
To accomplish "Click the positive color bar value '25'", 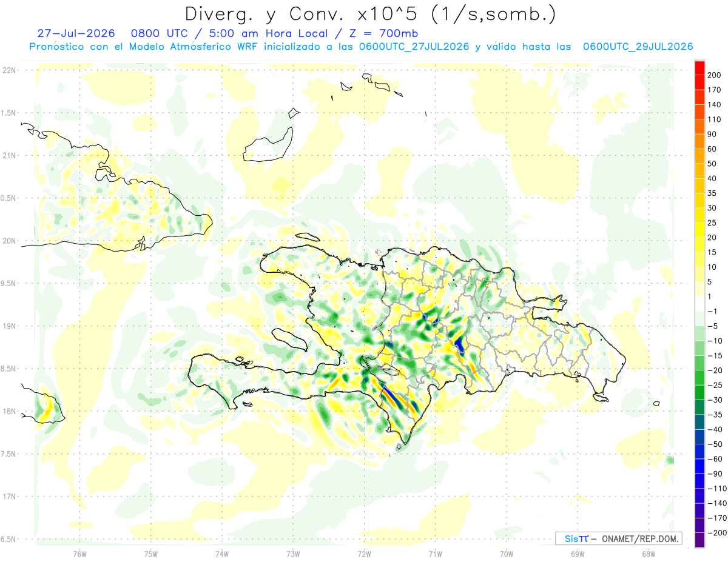I will (712, 222).
